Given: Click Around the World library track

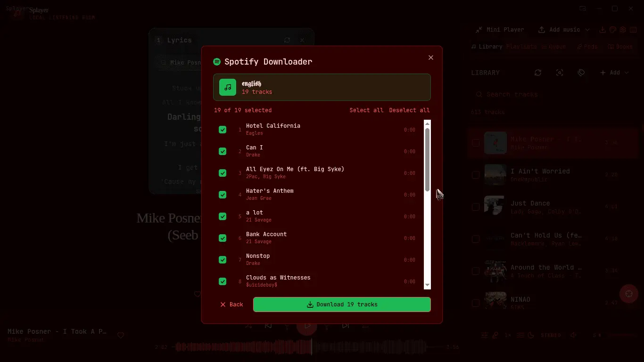Looking at the screenshot, I should [x=554, y=271].
